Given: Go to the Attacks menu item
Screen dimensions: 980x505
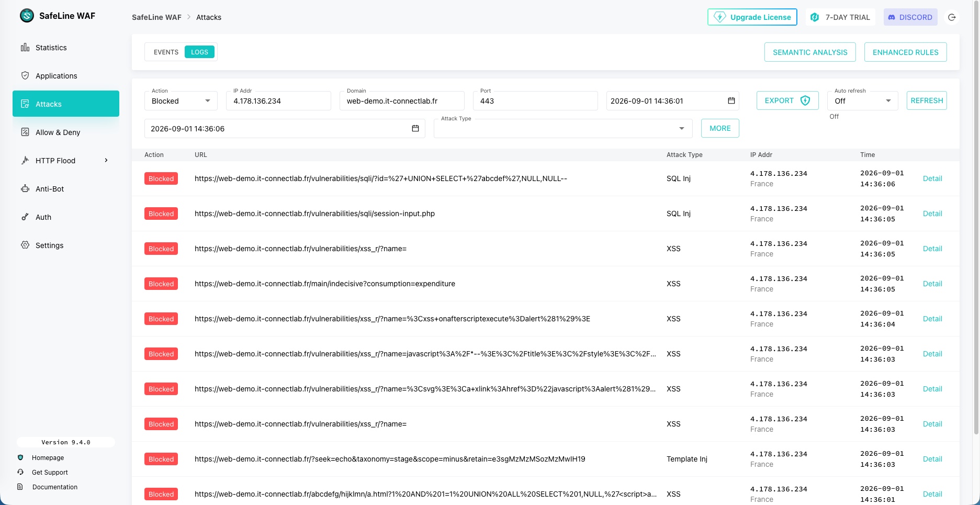Looking at the screenshot, I should click(x=66, y=104).
